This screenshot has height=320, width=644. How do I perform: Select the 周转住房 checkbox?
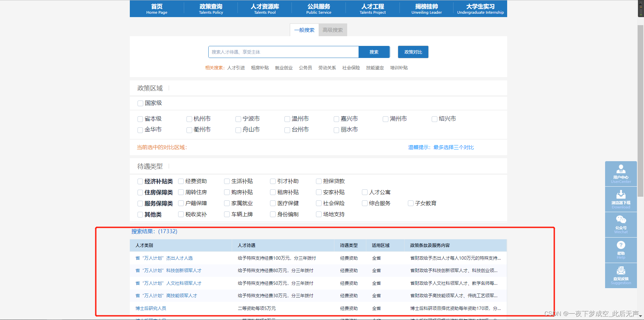pyautogui.click(x=181, y=192)
